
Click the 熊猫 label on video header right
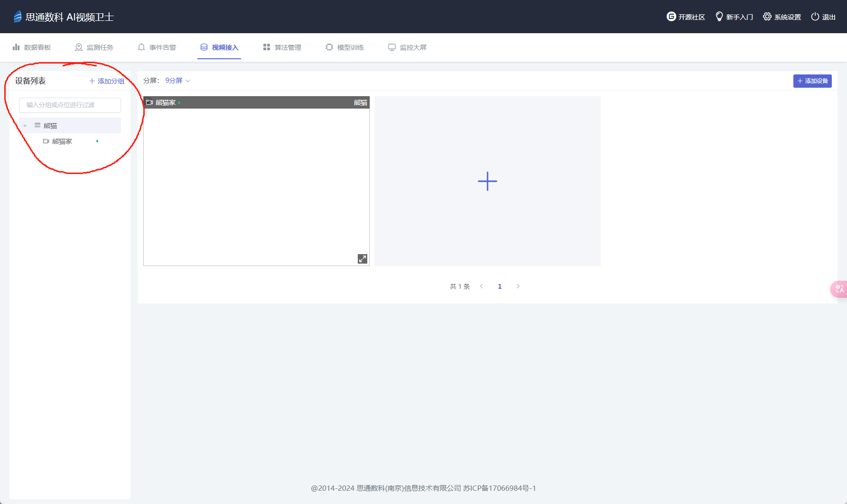(x=361, y=102)
